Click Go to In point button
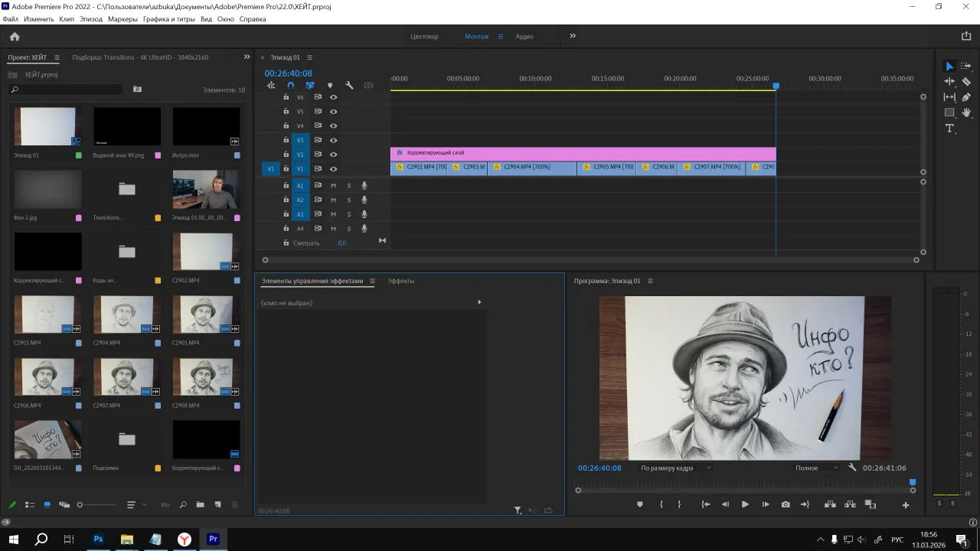The height and width of the screenshot is (551, 980). coord(706,504)
